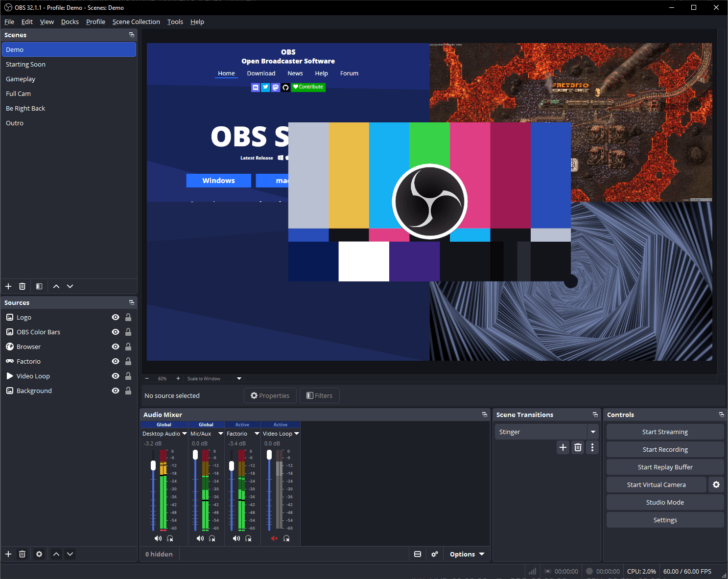Adjust the Mic/Aux volume slider handle
Screen dimensions: 728x579
[195, 455]
